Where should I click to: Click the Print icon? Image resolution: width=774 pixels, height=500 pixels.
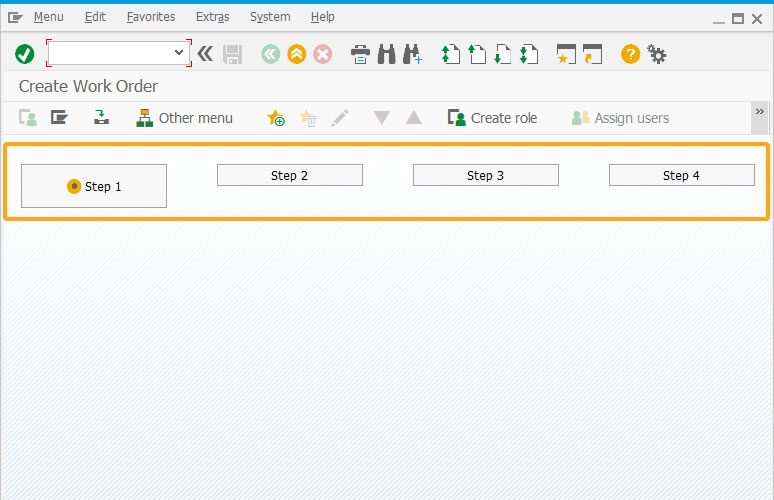[360, 54]
